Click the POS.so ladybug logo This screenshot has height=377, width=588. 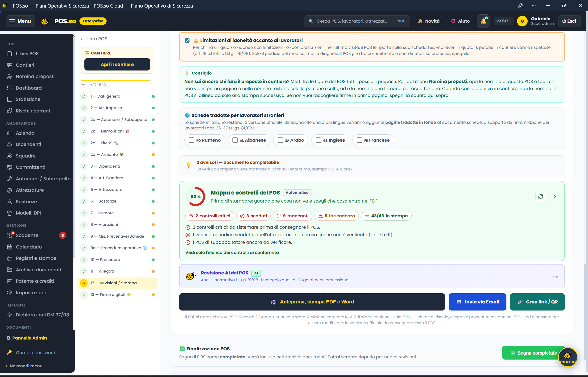pos(45,21)
